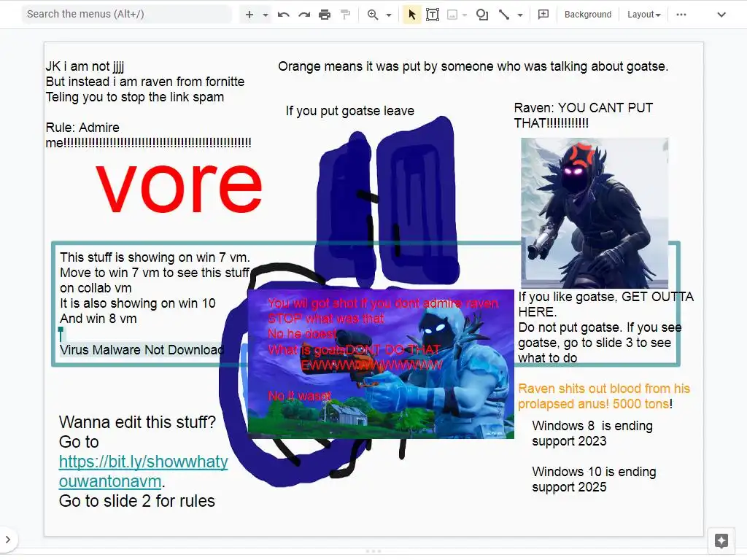Click 'Teling you to stop the link spam'

click(135, 97)
